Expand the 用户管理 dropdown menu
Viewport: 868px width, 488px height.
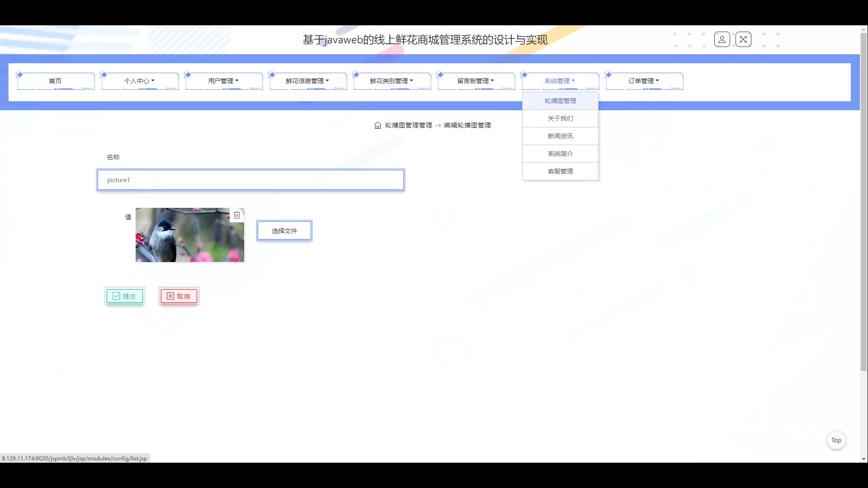click(x=224, y=81)
